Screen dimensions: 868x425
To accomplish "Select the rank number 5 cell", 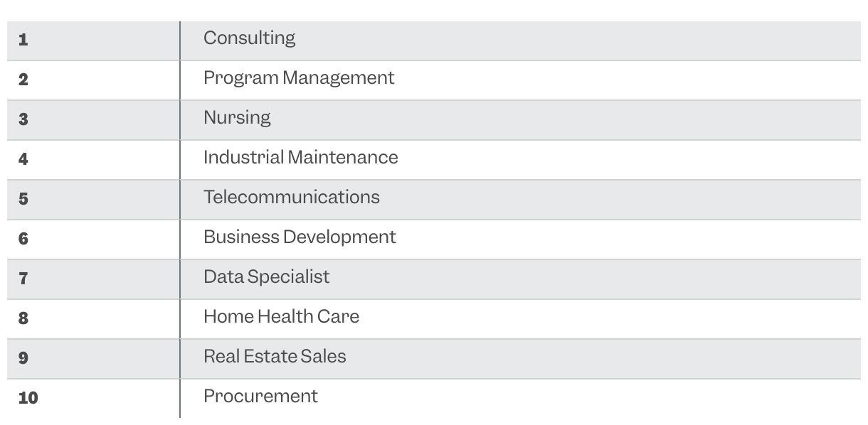I will (23, 199).
